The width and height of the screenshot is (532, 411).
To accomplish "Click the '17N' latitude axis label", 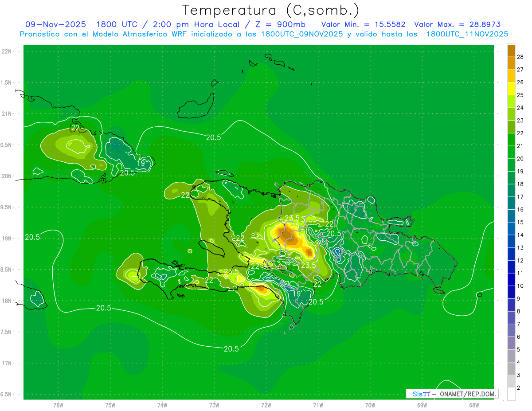I will tap(7, 363).
